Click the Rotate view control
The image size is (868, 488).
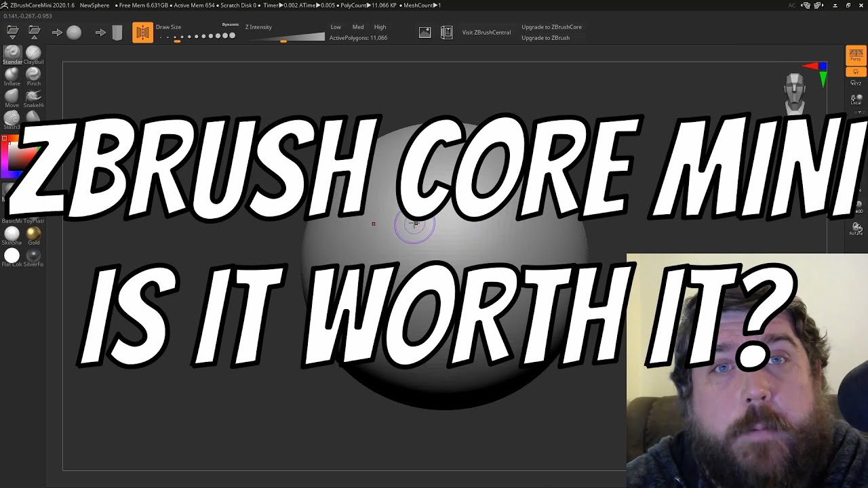tap(856, 228)
